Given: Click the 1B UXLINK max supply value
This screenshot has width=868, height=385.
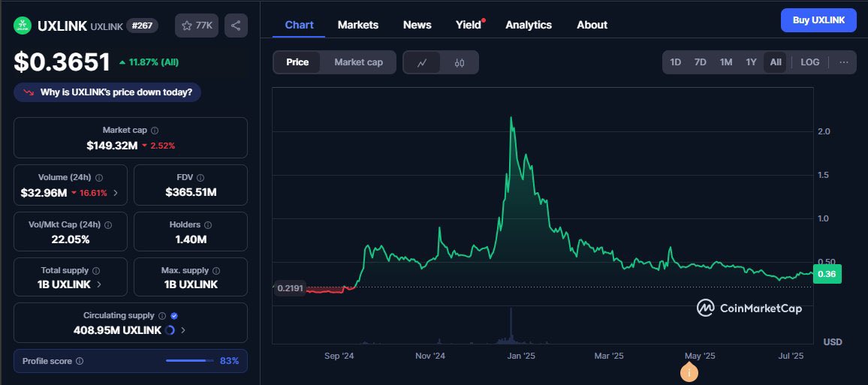Looking at the screenshot, I should pos(191,284).
